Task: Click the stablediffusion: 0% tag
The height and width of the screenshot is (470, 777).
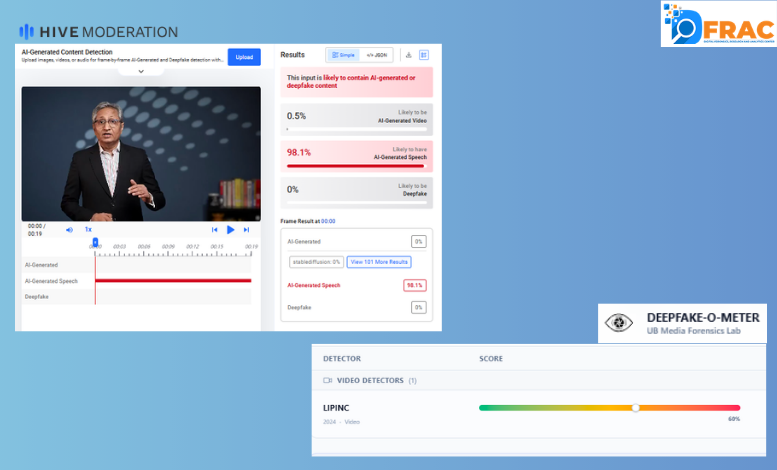Action: tap(316, 262)
